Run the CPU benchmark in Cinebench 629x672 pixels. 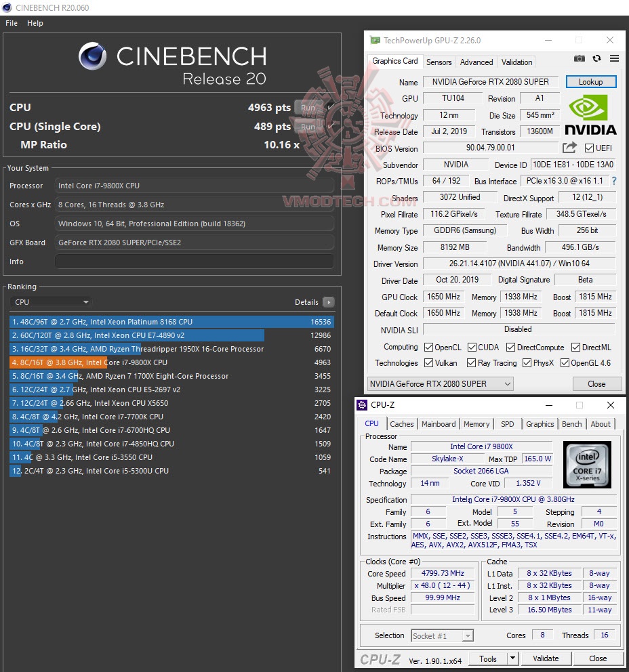tap(308, 107)
